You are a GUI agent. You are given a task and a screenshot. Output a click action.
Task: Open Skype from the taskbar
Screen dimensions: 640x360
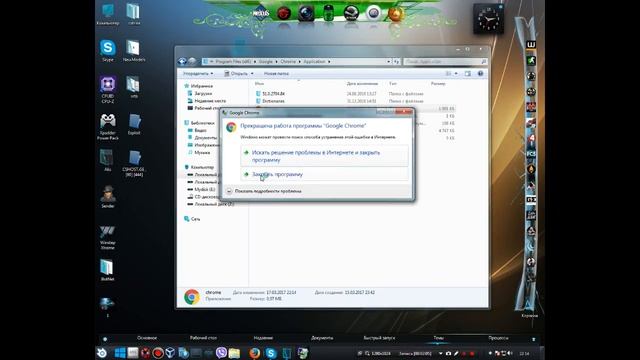click(x=271, y=353)
